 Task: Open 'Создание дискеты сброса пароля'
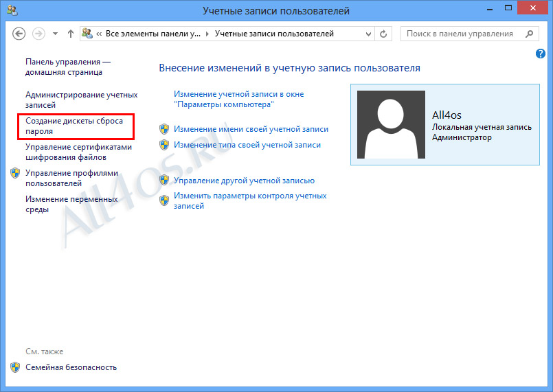(x=74, y=126)
